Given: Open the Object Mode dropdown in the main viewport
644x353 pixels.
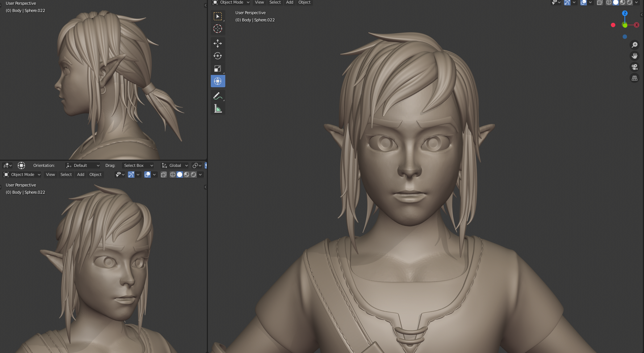Looking at the screenshot, I should click(x=231, y=3).
